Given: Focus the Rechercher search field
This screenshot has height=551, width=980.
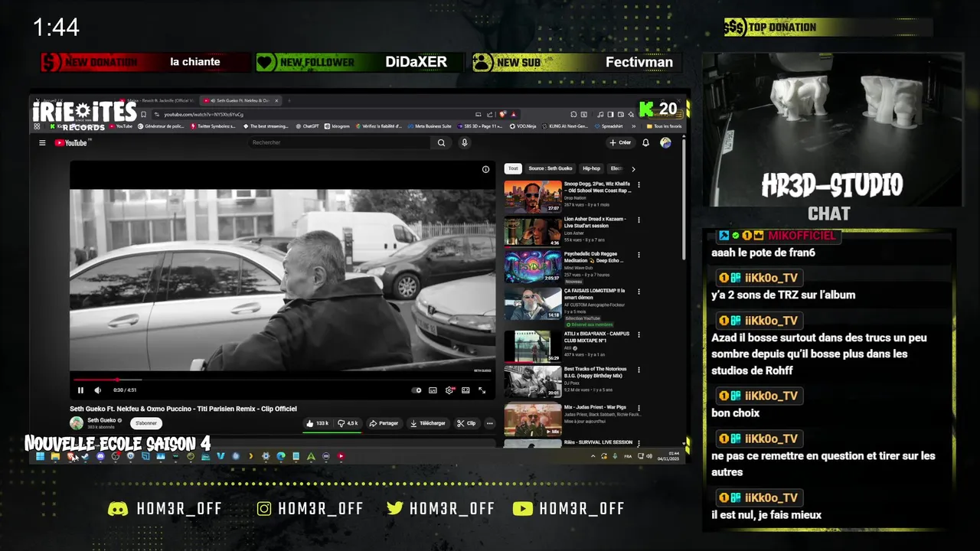Looking at the screenshot, I should [340, 142].
